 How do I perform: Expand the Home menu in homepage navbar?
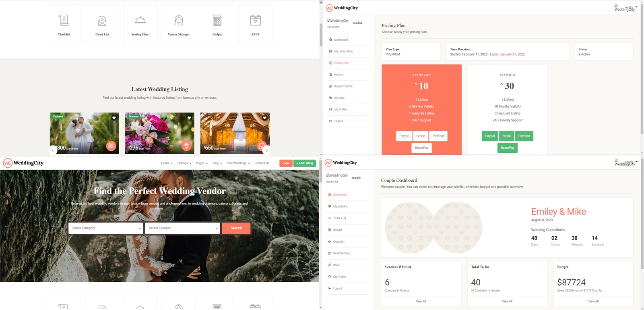(x=167, y=163)
